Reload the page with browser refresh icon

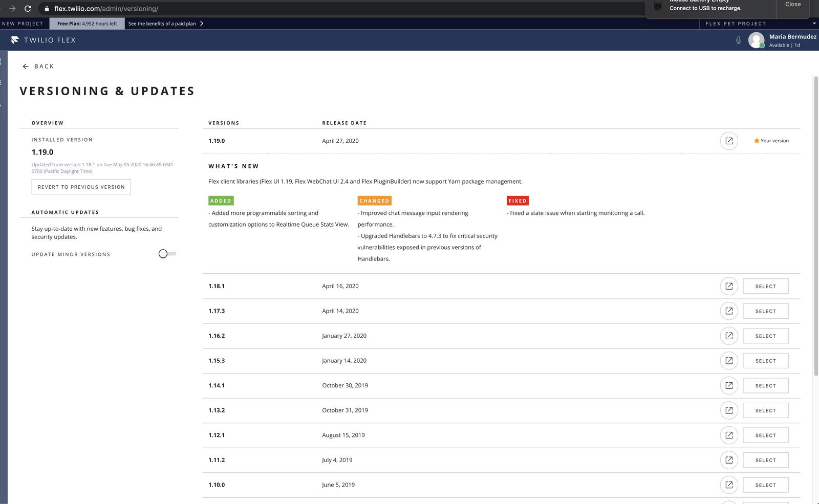[28, 9]
